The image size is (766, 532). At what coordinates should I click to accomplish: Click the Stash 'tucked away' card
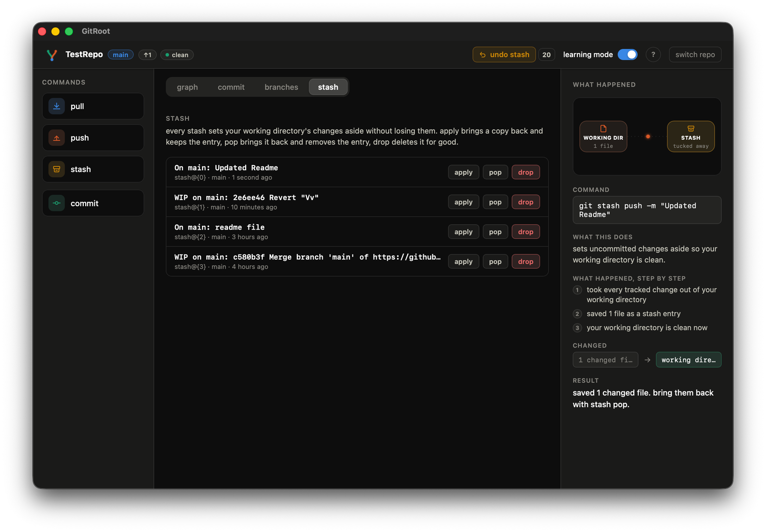(x=691, y=136)
